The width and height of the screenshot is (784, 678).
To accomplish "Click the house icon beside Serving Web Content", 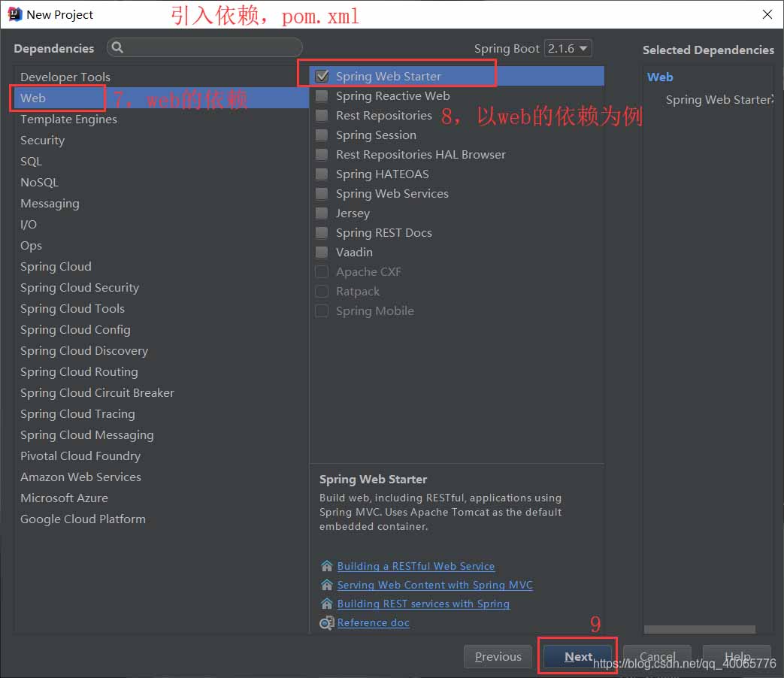I will pyautogui.click(x=326, y=585).
